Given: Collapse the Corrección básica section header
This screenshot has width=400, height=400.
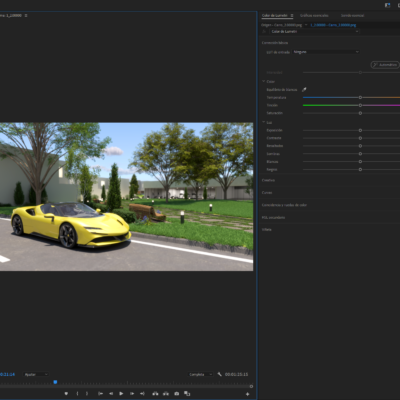Looking at the screenshot, I should [275, 43].
